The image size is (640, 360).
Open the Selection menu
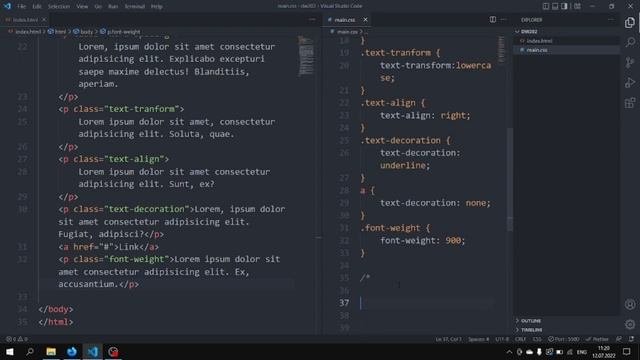[59, 6]
